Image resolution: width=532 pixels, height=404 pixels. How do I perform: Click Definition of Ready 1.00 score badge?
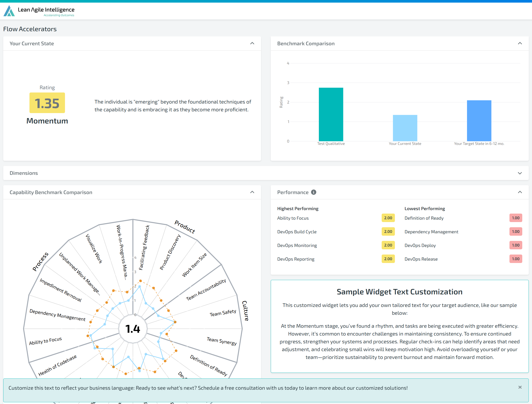516,218
